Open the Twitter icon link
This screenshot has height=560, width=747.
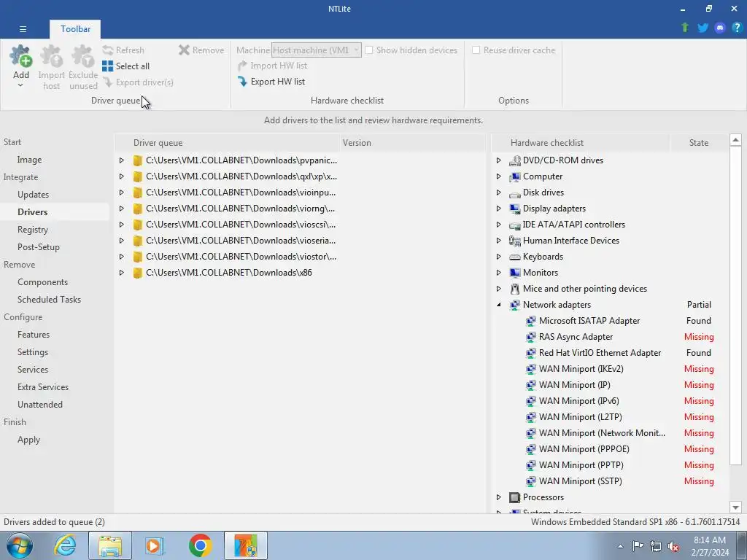point(703,28)
